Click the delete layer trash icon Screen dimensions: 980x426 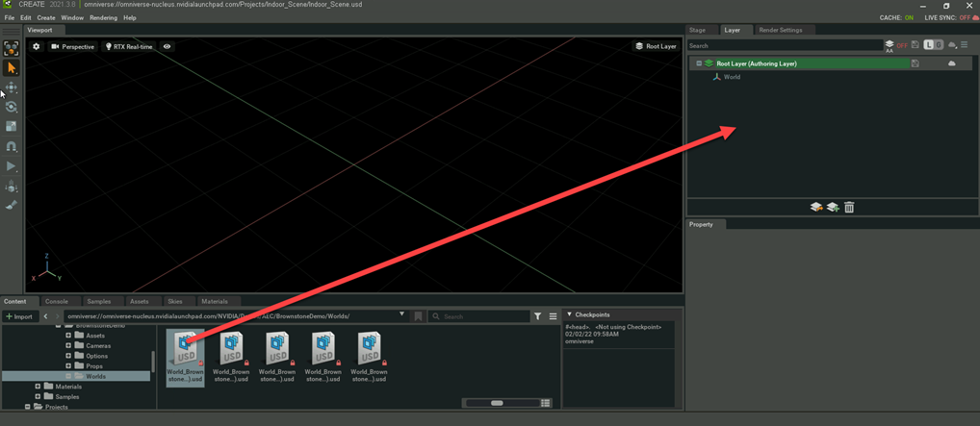click(x=849, y=207)
